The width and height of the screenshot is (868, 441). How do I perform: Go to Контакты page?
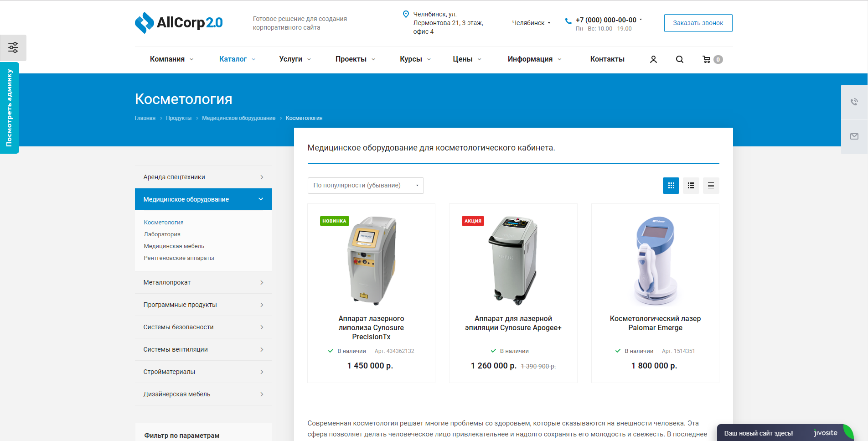(607, 59)
